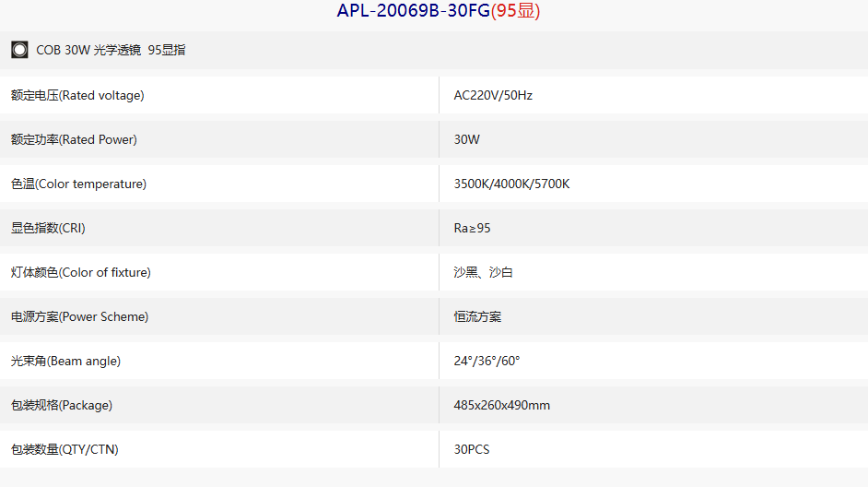Click the '485x260x490mm' package size value

click(x=502, y=406)
